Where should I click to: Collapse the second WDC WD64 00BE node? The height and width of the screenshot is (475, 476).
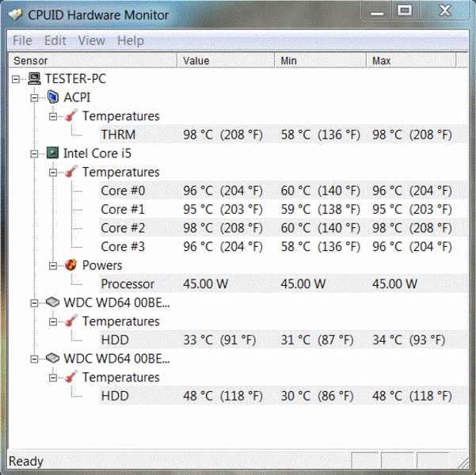pos(34,359)
